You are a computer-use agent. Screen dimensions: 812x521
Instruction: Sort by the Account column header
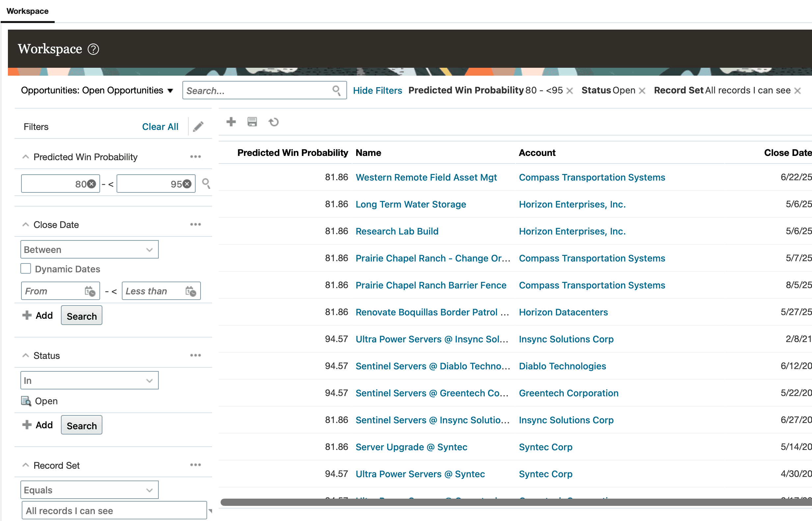click(x=537, y=153)
